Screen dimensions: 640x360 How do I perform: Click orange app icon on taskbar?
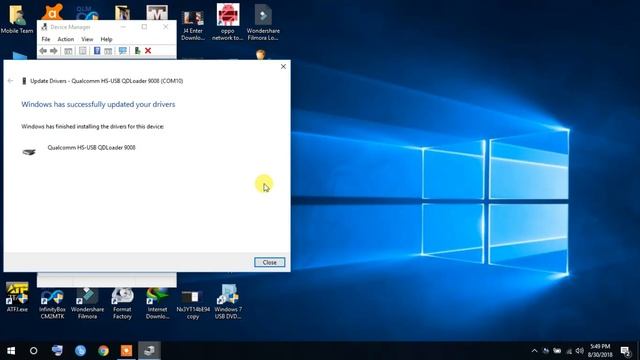(126, 351)
